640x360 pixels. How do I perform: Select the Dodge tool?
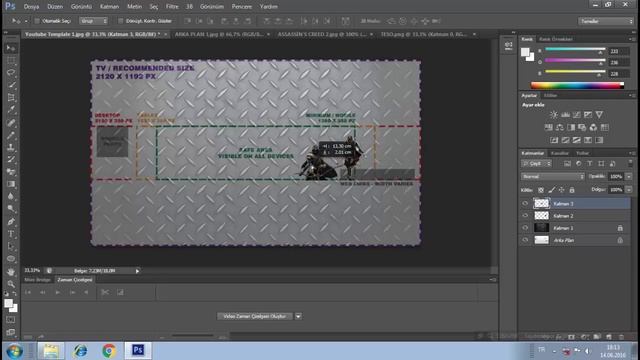coord(11,209)
